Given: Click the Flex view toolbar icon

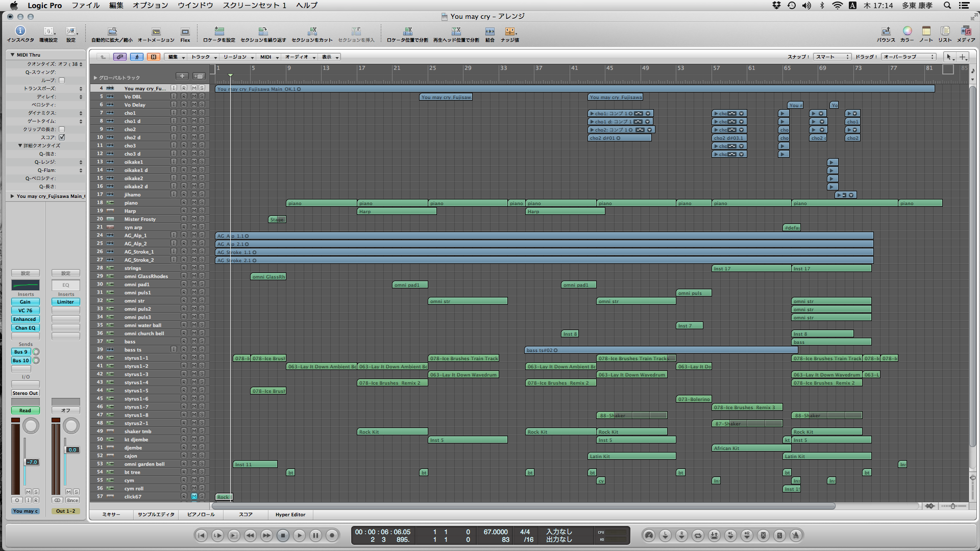Looking at the screenshot, I should 185,32.
